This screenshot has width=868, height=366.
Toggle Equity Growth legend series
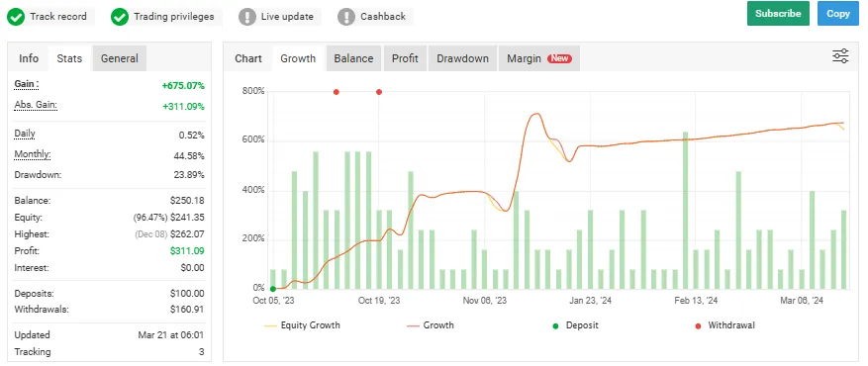coord(302,325)
